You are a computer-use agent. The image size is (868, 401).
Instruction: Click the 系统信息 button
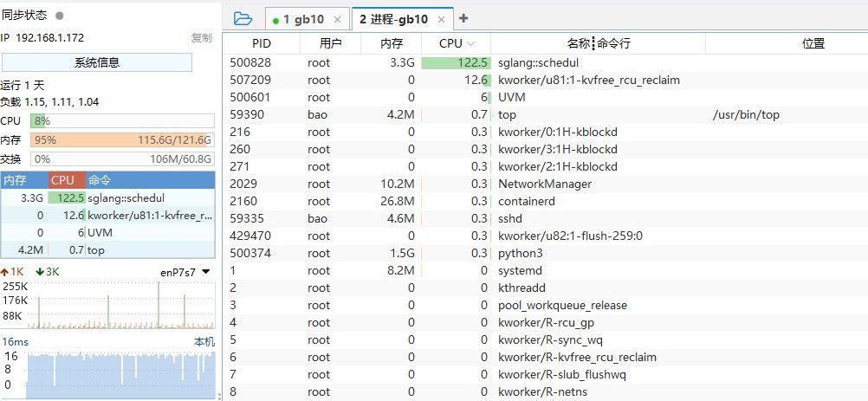(97, 62)
